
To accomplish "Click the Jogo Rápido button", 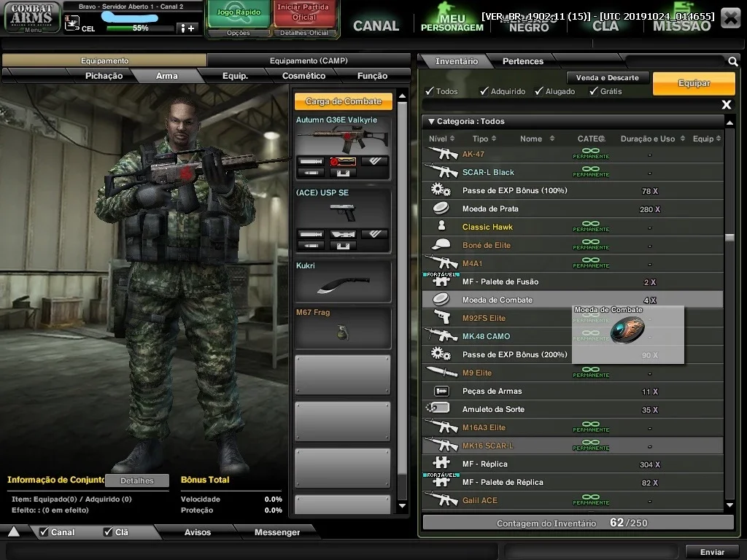I will pos(239,14).
